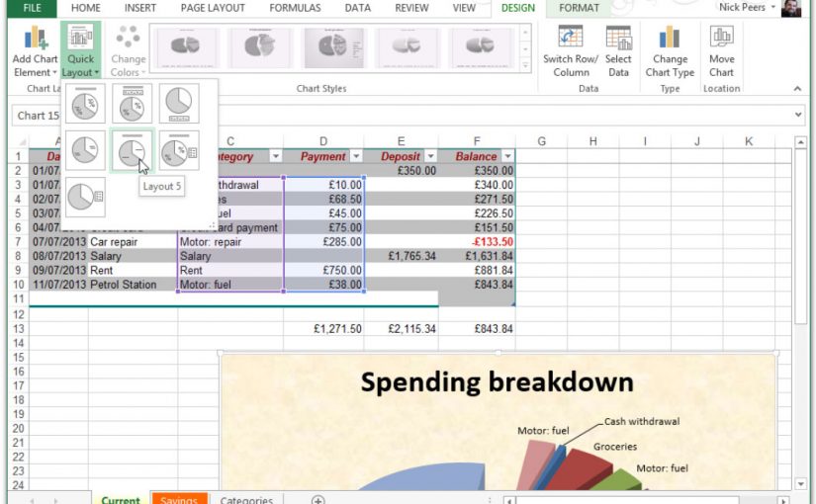Open the Categories sheet tab
The image size is (816, 504).
click(246, 499)
